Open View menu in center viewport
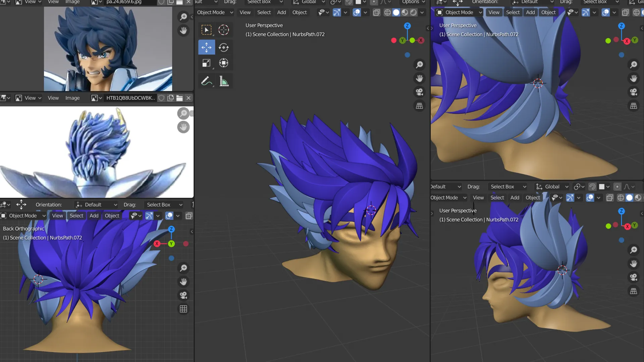644x362 pixels. click(x=245, y=12)
